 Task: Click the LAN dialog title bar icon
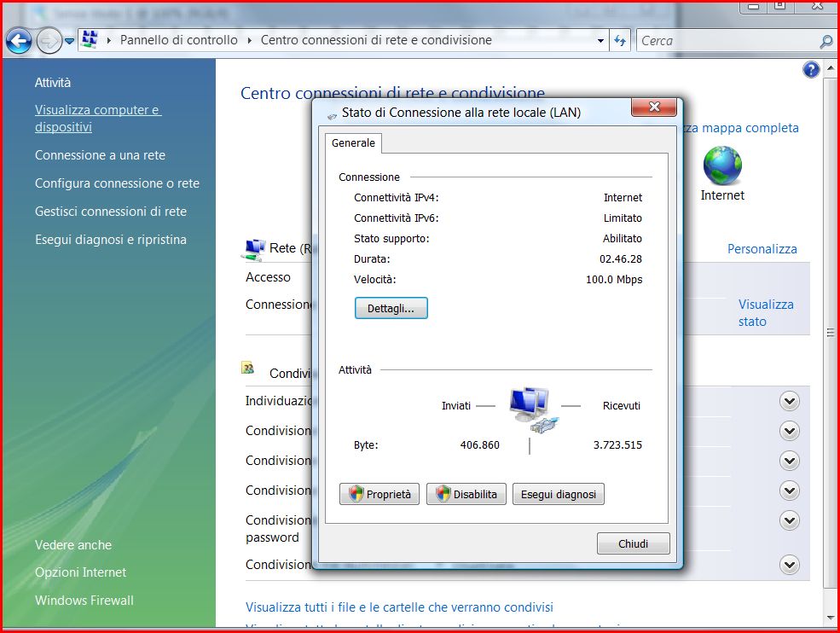click(x=332, y=114)
